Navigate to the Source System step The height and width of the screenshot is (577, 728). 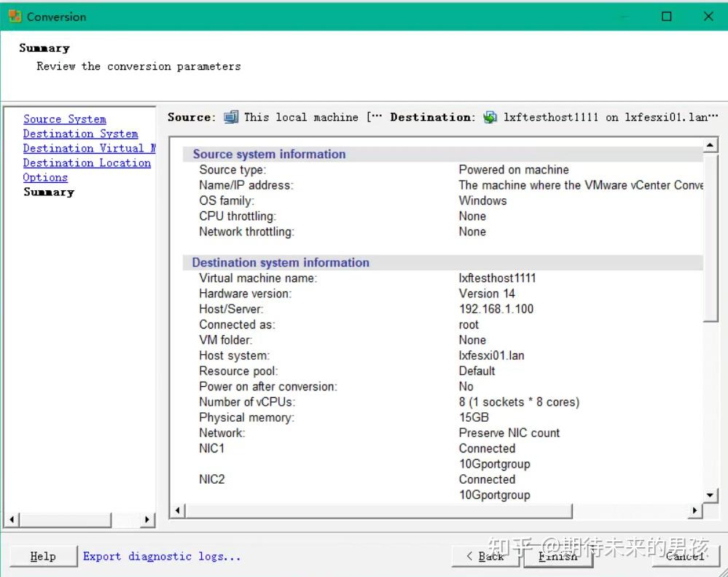tap(64, 119)
